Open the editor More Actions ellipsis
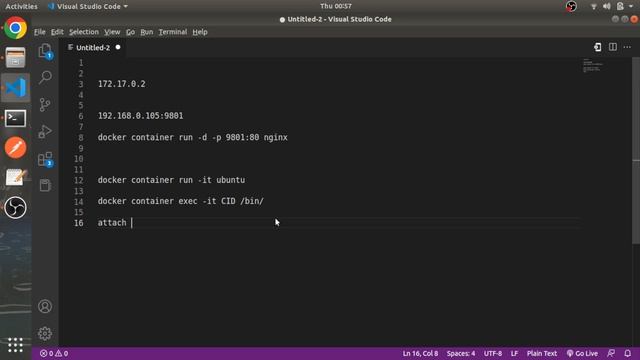The image size is (640, 360). (627, 47)
